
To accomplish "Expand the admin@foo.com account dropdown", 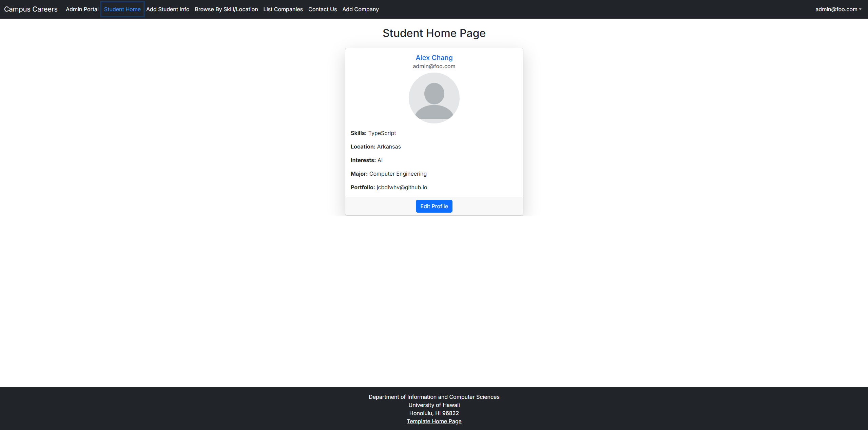I will [x=838, y=9].
